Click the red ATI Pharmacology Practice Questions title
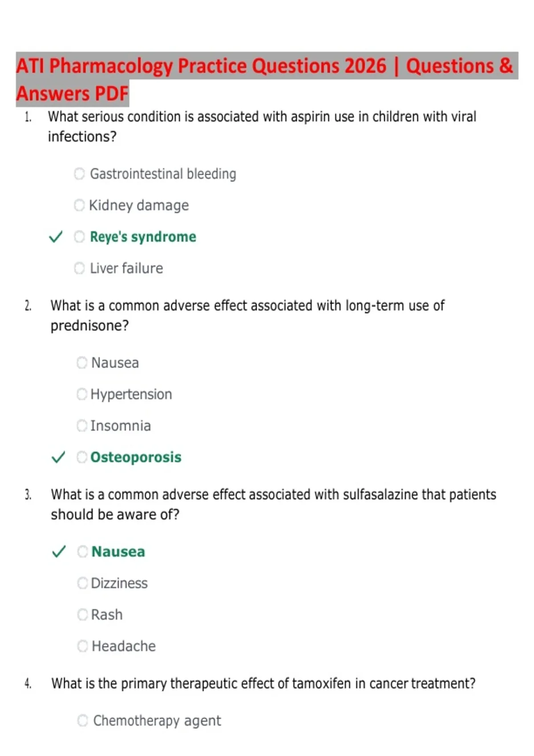Viewport: 534px width, 756px height. (265, 80)
